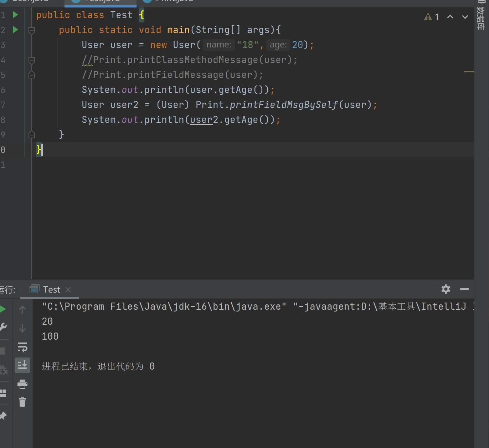Image resolution: width=489 pixels, height=448 pixels.
Task: Clear console with the trash icon
Action: coord(22,402)
